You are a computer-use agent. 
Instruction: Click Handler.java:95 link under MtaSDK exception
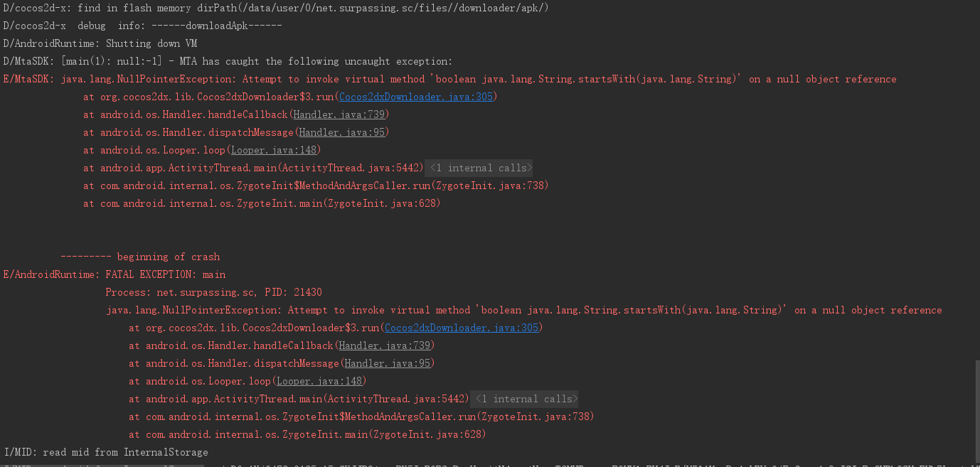coord(343,132)
